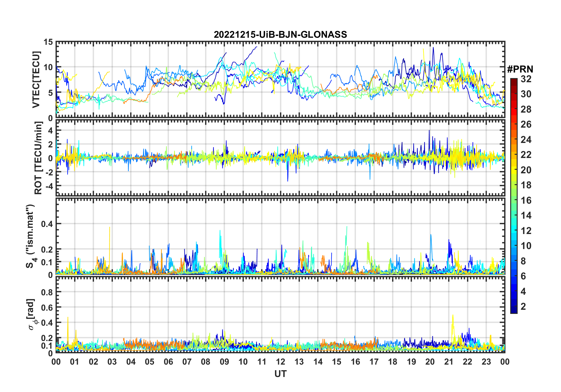Click x-axis hour label 07

[187, 362]
